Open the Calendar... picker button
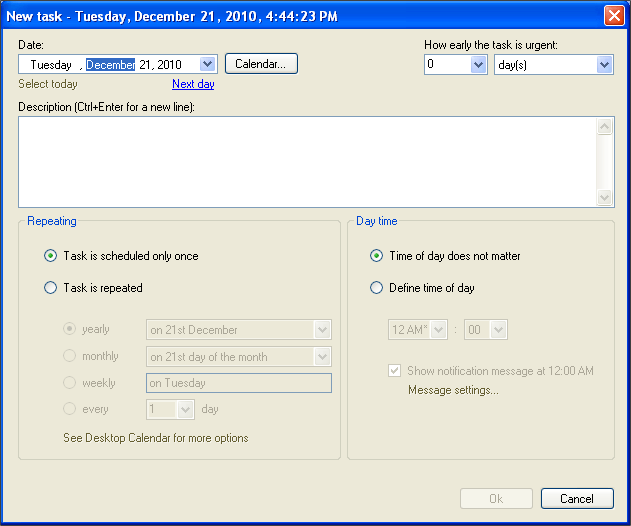Viewport: 631px width, 526px height. tap(261, 64)
